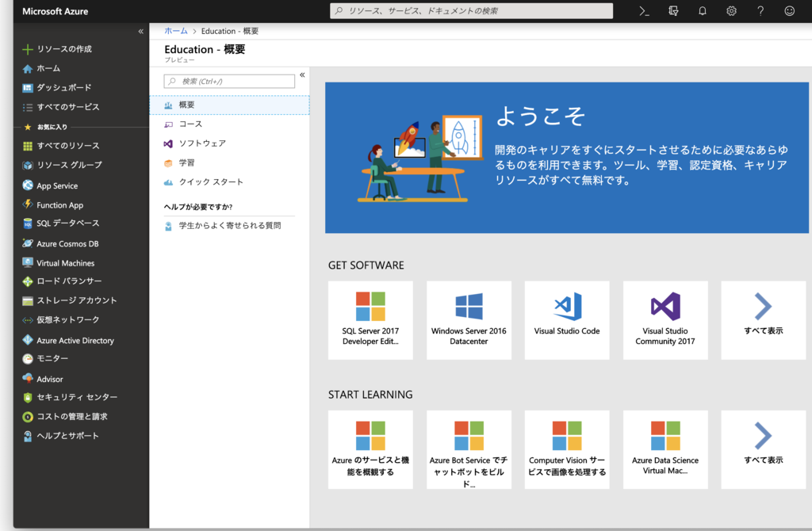This screenshot has height=531, width=812.
Task: Open Cloud Shell from top bar
Action: (x=644, y=11)
